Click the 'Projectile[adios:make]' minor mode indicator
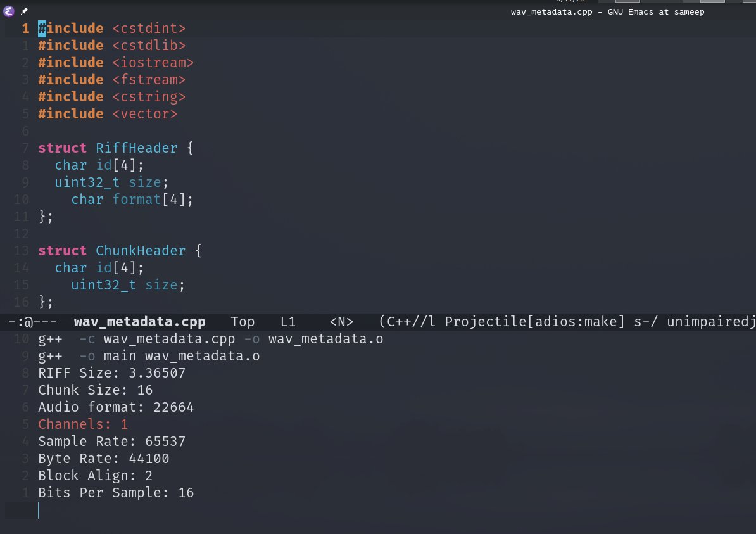This screenshot has height=534, width=756. coord(534,322)
